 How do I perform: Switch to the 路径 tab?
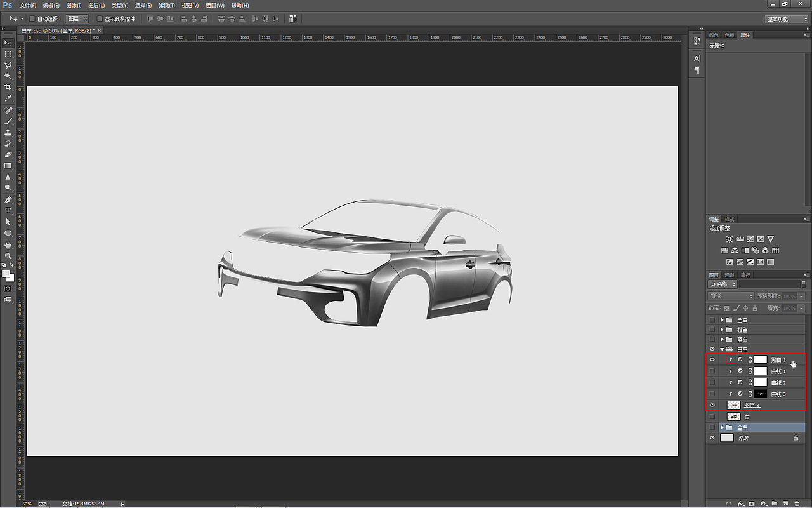745,275
